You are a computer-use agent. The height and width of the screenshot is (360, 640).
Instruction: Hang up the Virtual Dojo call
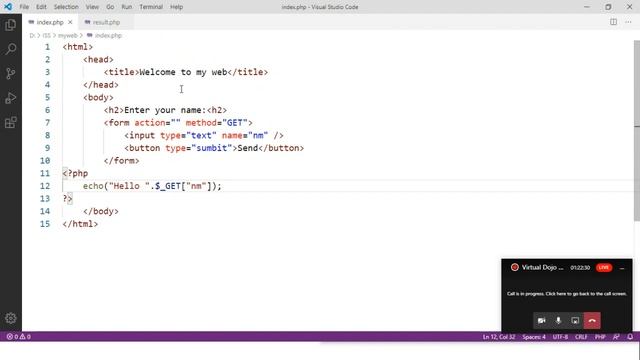tap(592, 320)
